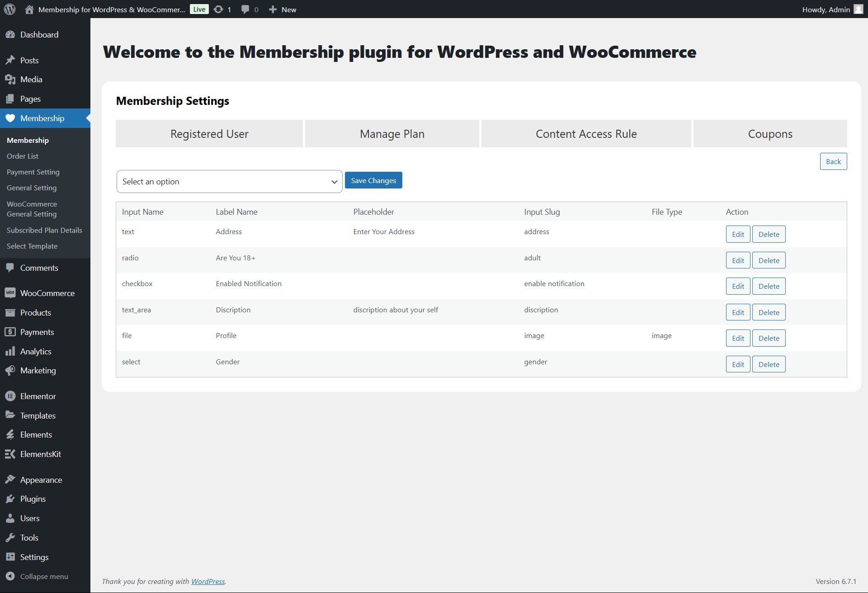Open the Coupons tab
Image resolution: width=868 pixels, height=593 pixels.
coord(770,134)
